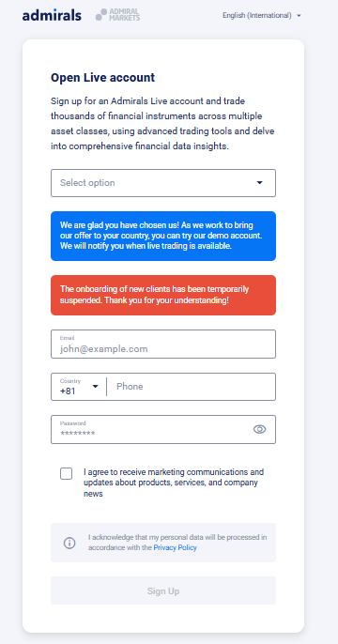
Task: Open the Privacy Policy link
Action: (175, 548)
